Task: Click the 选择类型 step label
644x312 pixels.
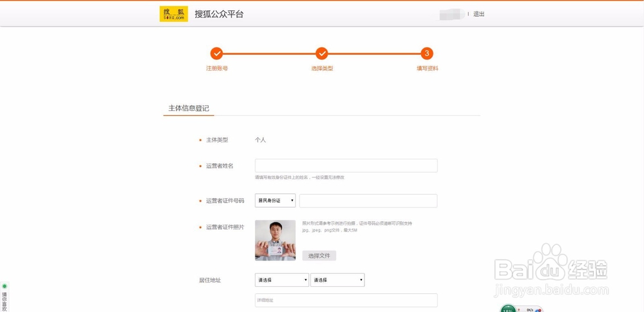Action: [x=322, y=68]
